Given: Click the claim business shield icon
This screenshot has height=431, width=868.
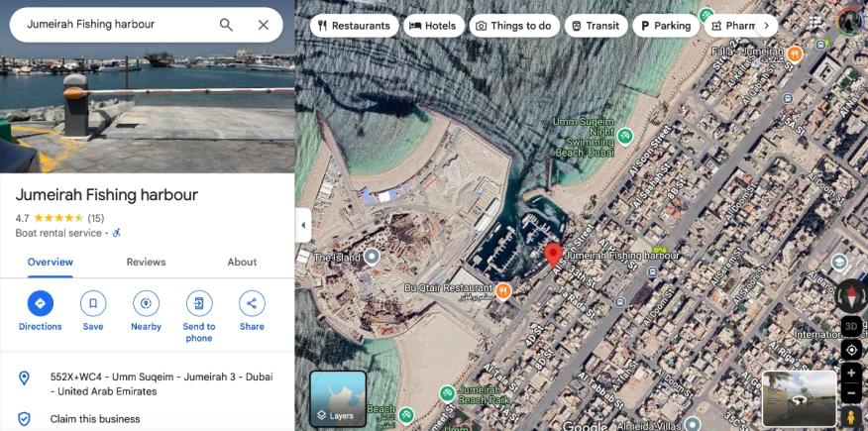Looking at the screenshot, I should point(24,419).
